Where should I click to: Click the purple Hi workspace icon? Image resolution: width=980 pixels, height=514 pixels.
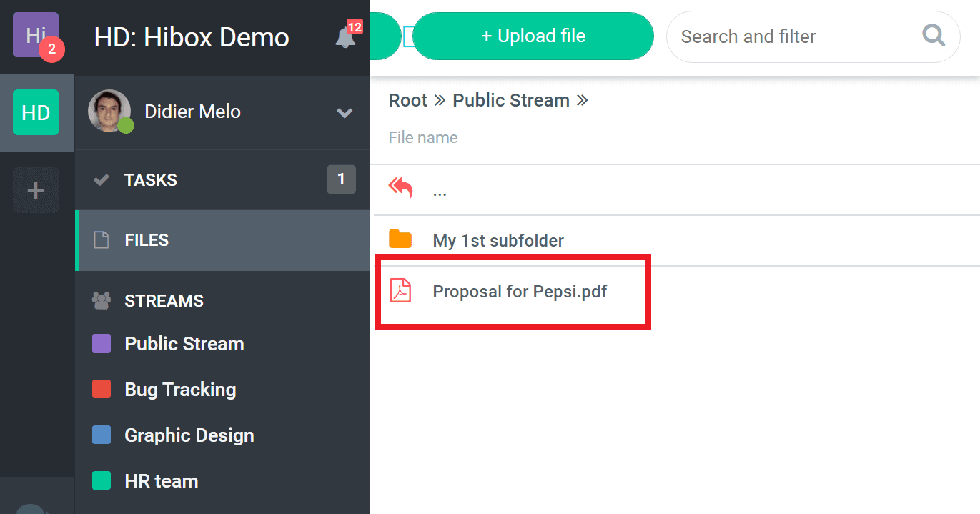36,34
